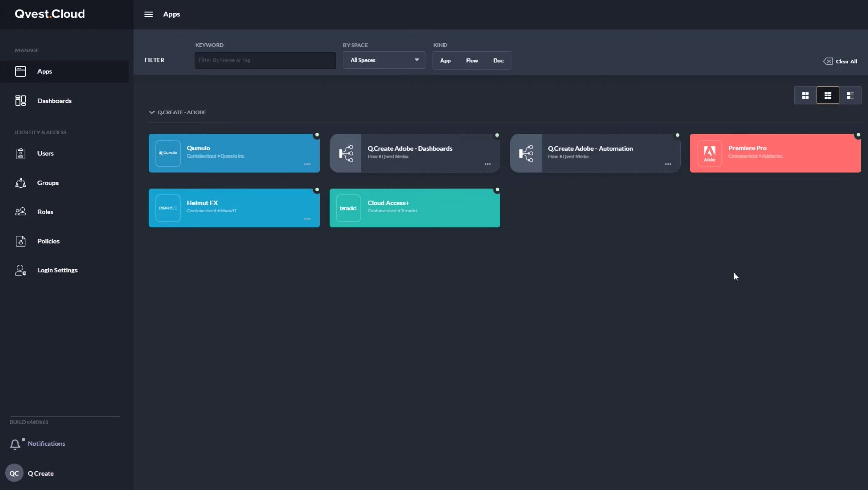Open the All Spaces dropdown

384,60
